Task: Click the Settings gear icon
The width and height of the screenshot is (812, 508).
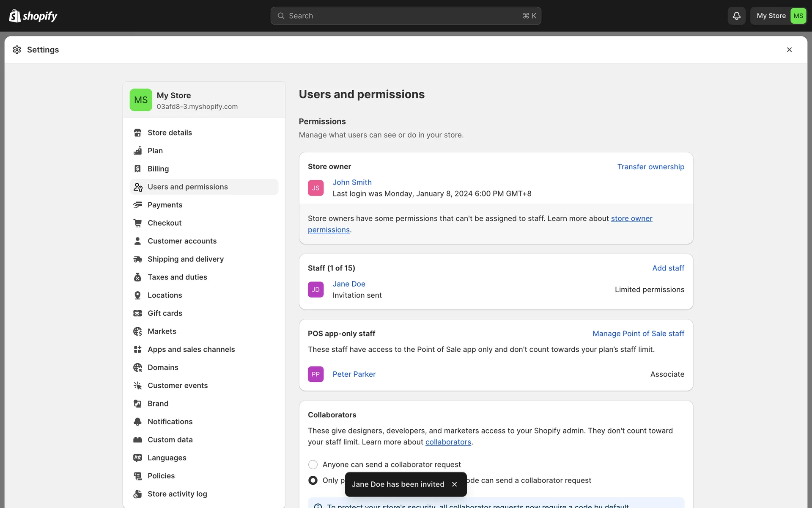Action: [17, 50]
